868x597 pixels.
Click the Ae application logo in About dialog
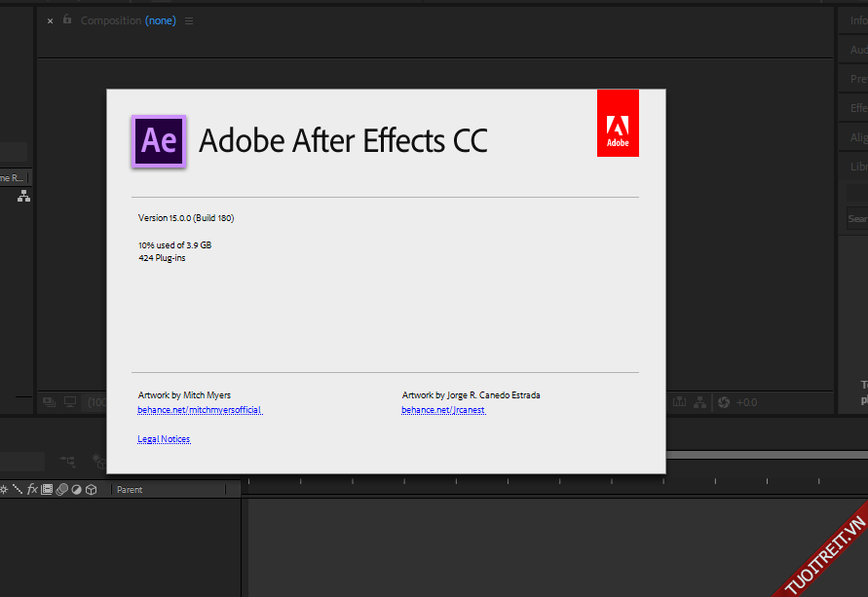click(x=159, y=141)
